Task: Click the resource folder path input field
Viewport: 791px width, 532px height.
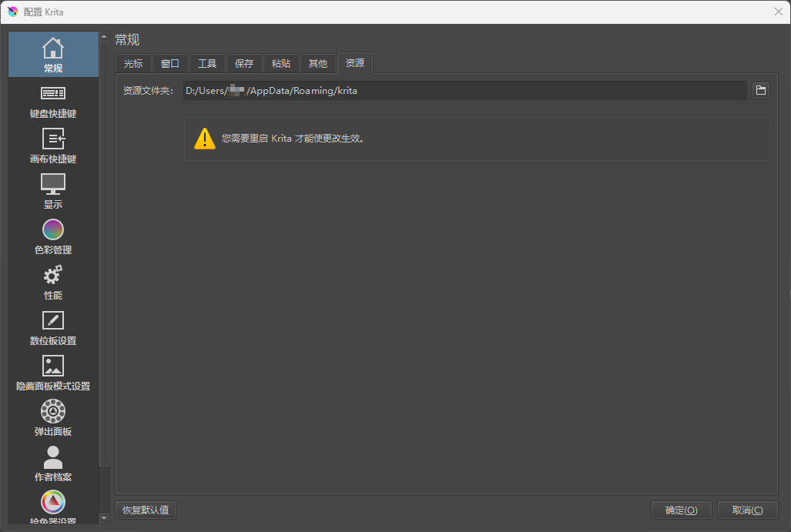Action: click(x=464, y=90)
